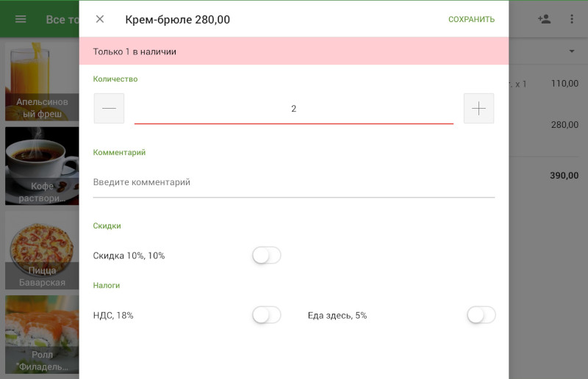
Task: Open the hamburger navigation menu
Action: 21,19
